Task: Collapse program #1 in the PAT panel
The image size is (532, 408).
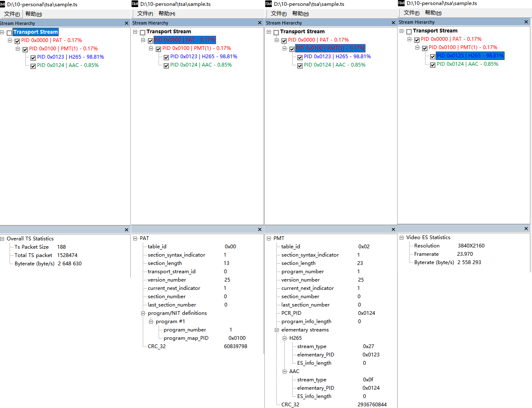Action: pos(151,321)
